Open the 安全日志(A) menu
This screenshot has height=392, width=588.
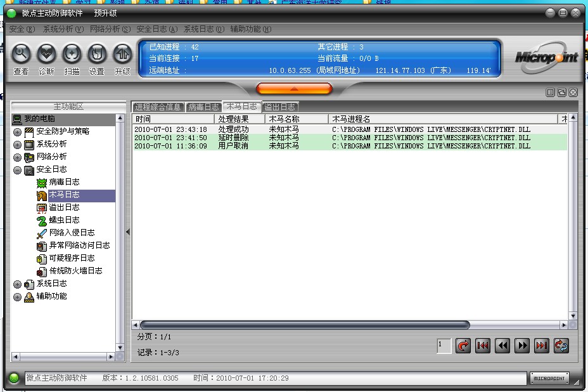coord(157,29)
